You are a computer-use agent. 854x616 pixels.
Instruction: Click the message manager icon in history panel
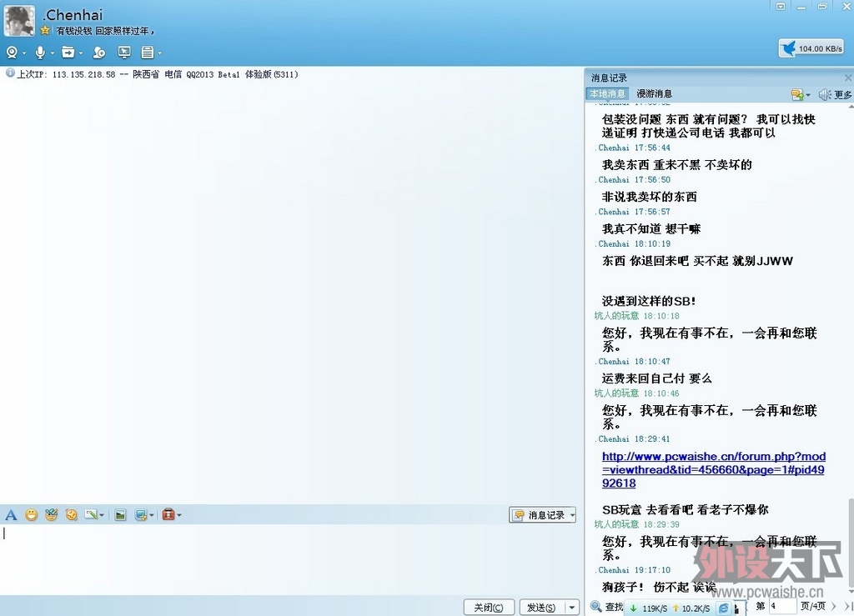coord(798,95)
